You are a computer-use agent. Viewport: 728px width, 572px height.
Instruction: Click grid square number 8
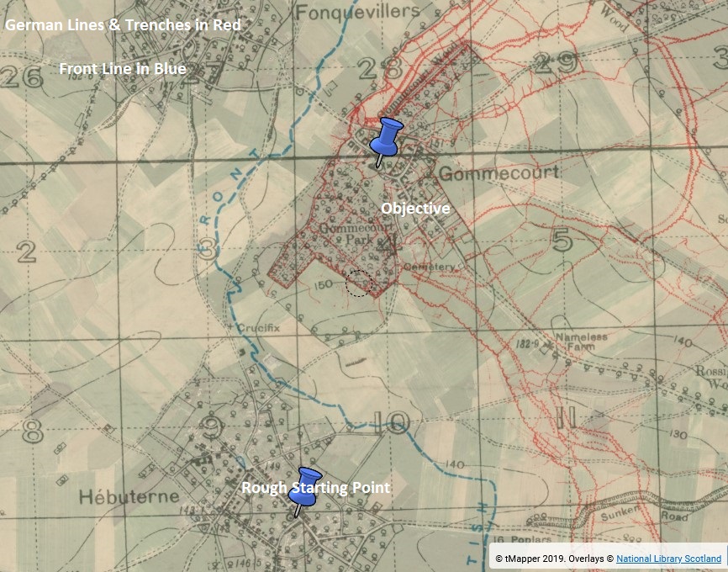pos(34,432)
